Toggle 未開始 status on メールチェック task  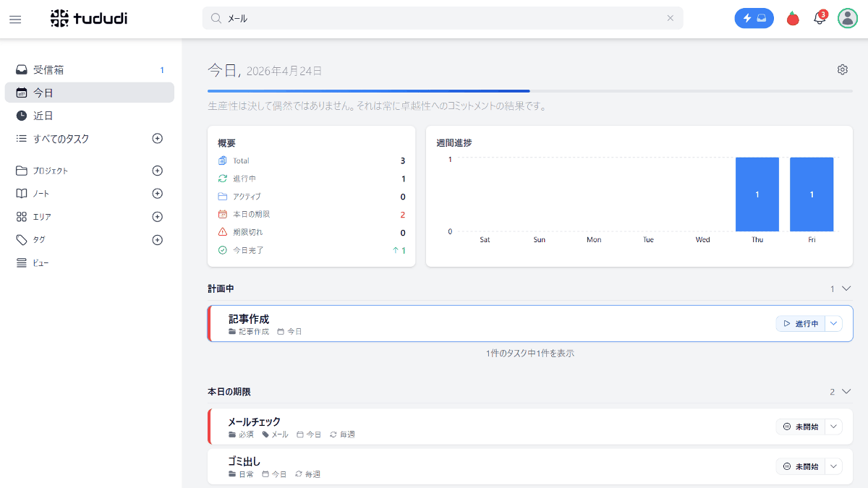pos(804,427)
